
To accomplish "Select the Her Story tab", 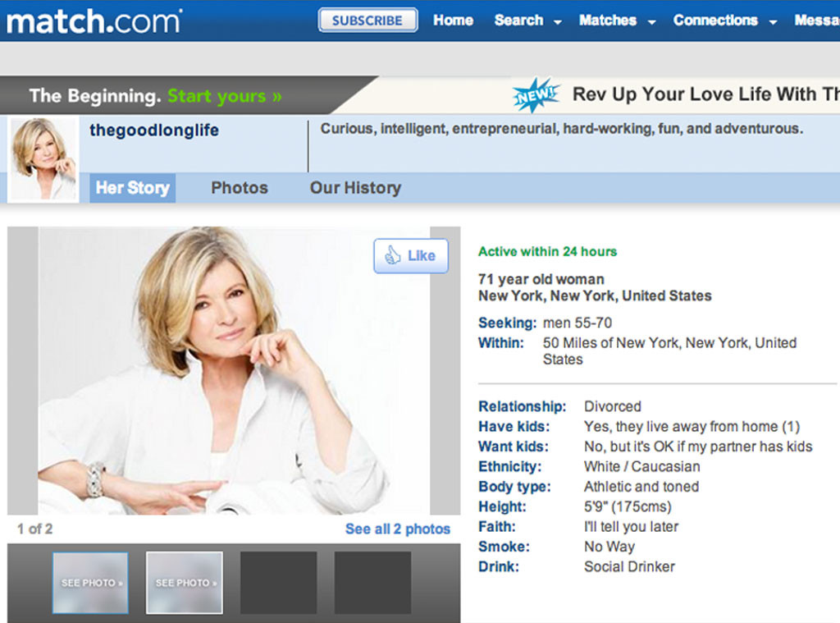I will [x=132, y=188].
